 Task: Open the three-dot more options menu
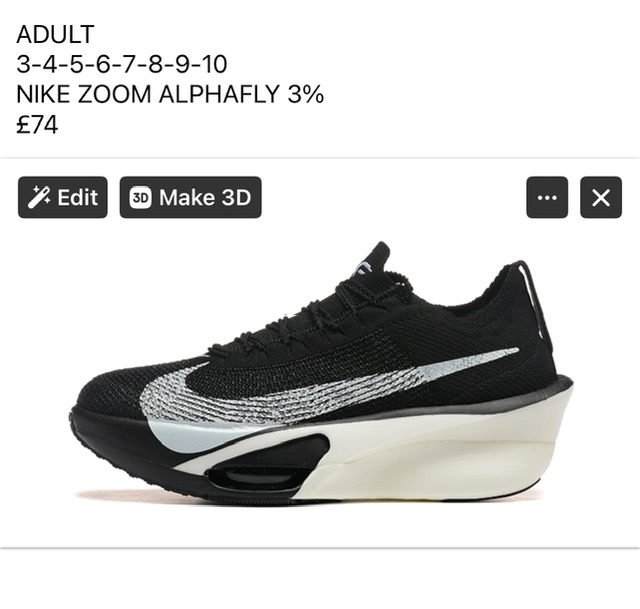point(547,198)
